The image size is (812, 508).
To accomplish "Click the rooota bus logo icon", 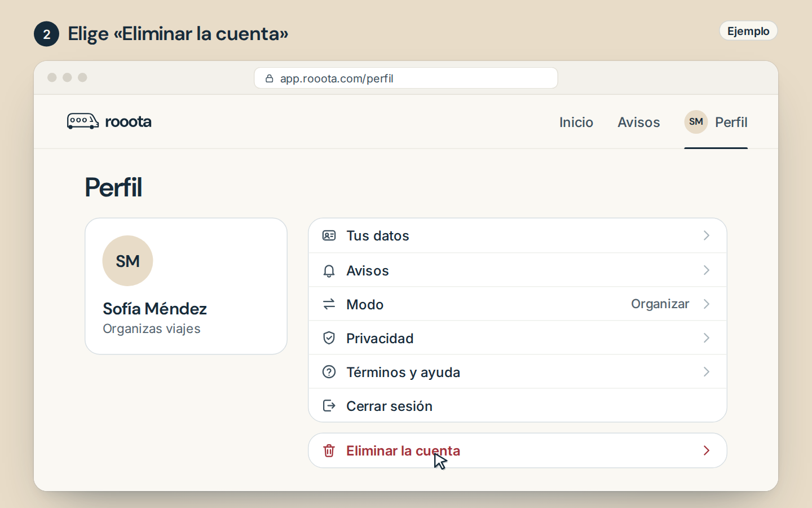I will (x=83, y=121).
